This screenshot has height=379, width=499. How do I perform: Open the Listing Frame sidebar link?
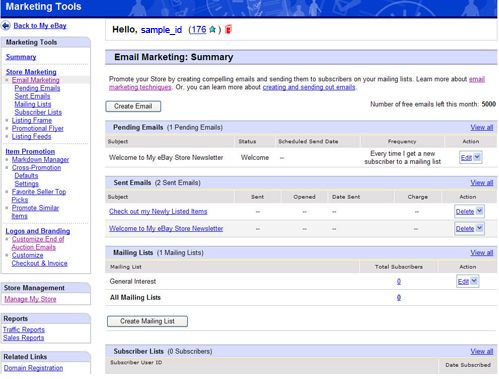coord(32,120)
